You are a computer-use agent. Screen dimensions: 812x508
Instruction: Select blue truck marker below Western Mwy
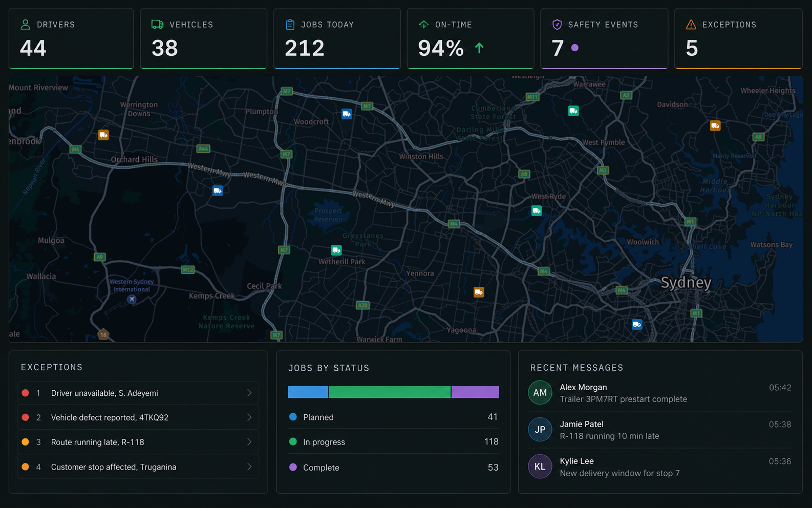tap(218, 190)
